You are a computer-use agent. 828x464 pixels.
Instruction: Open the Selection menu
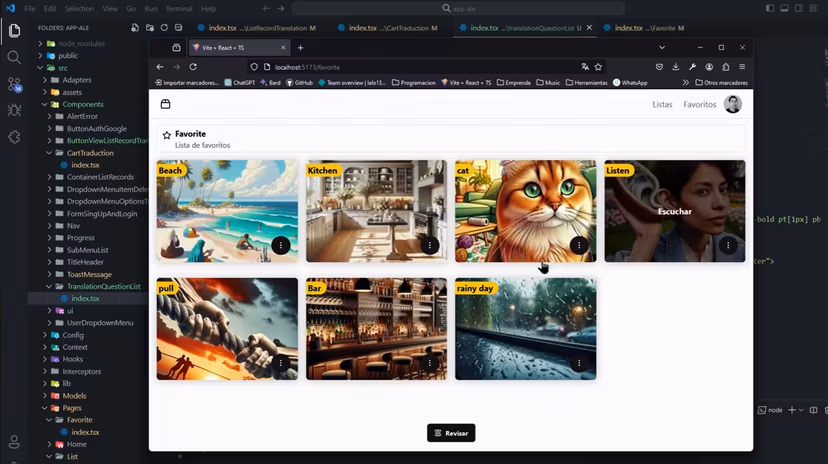79,8
